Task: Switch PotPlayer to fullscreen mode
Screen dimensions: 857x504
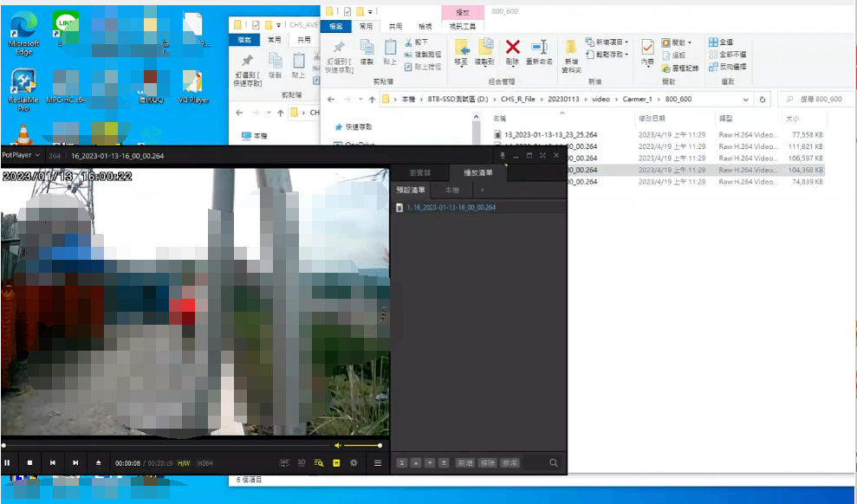Action: point(542,156)
